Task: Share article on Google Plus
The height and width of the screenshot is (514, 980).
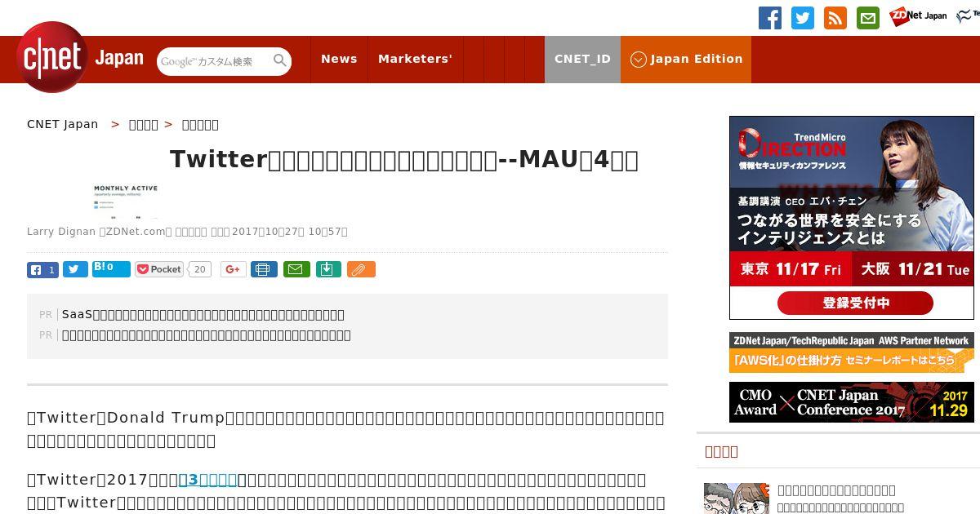Action: coord(234,269)
